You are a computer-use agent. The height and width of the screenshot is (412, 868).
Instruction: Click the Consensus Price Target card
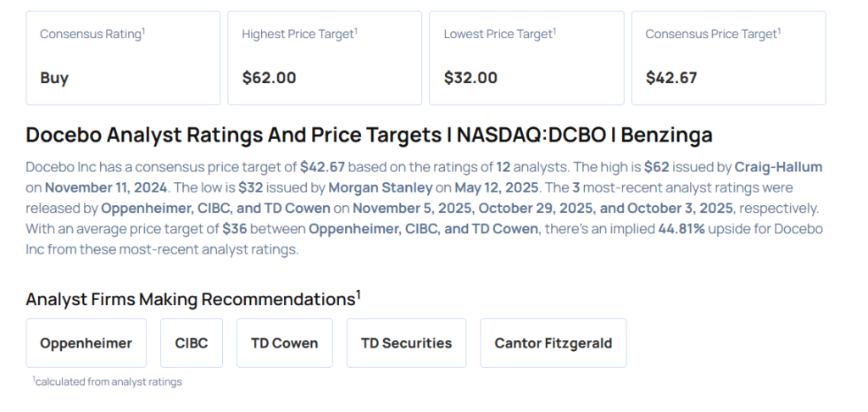[x=728, y=58]
